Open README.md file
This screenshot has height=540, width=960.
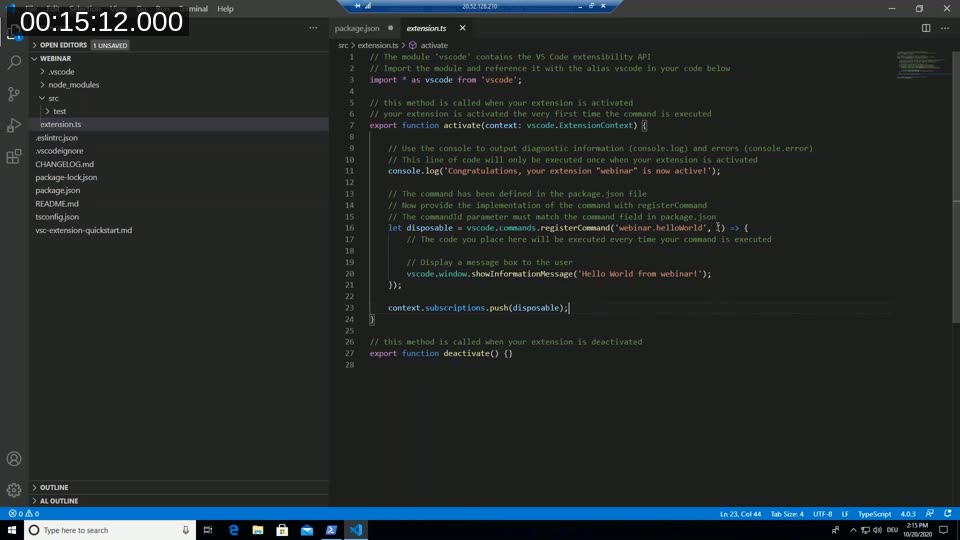[x=57, y=203]
